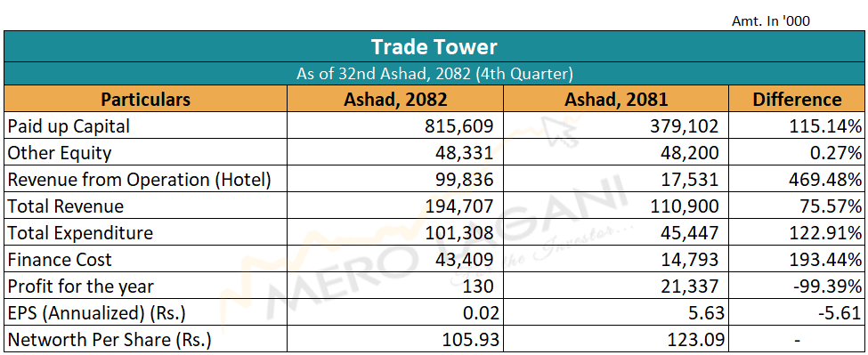
Task: Click the Difference column header
Action: pos(797,99)
